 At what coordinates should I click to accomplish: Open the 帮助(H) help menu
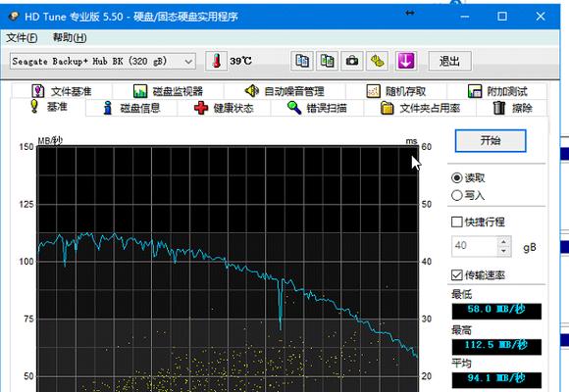point(70,37)
